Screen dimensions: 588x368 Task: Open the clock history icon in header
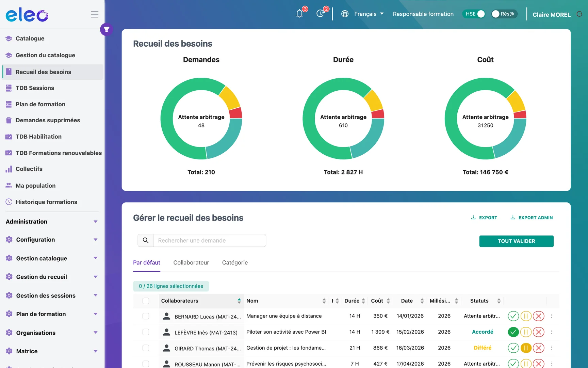pyautogui.click(x=320, y=14)
